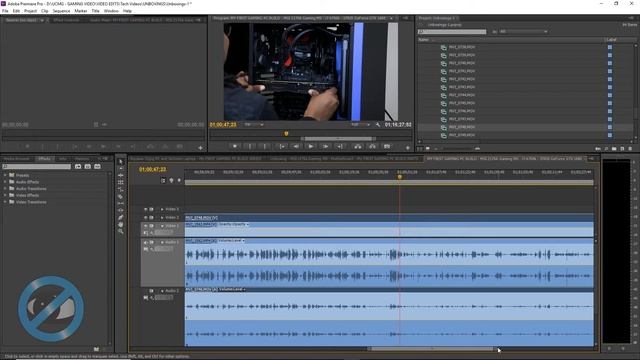
Task: Click the New Item icon in Project panel
Action: pyautogui.click(x=622, y=149)
